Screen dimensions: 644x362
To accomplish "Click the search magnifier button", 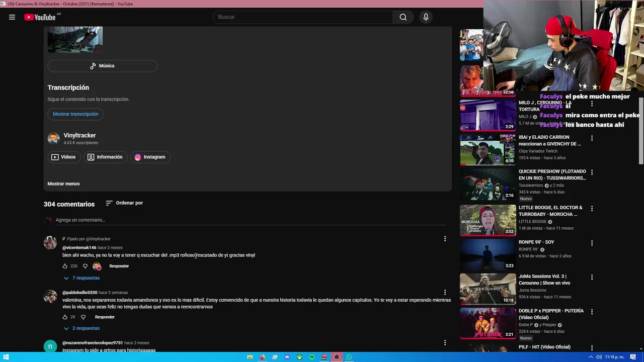I will click(x=403, y=17).
